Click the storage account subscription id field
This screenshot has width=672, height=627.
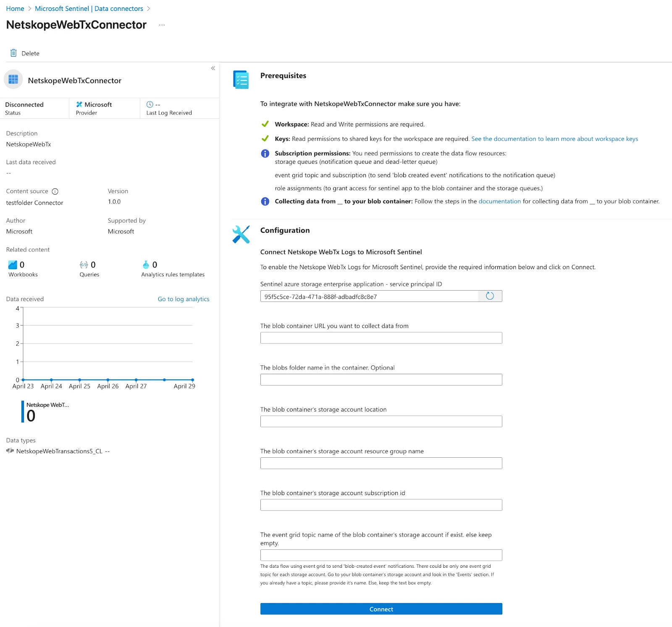381,505
